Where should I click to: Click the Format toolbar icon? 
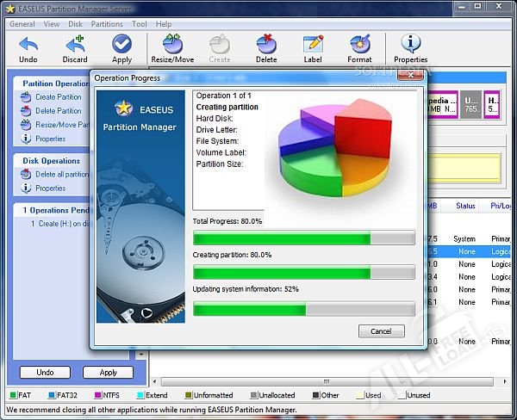tap(359, 44)
